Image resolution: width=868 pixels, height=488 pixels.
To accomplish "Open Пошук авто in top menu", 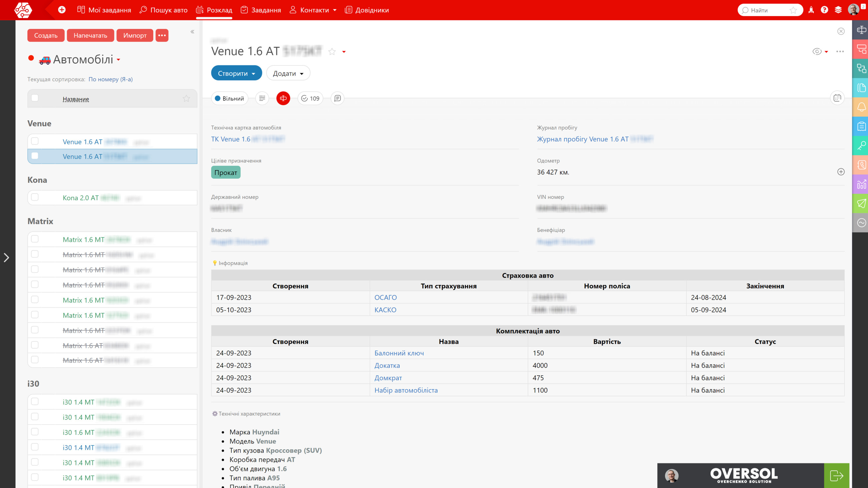I will [164, 10].
